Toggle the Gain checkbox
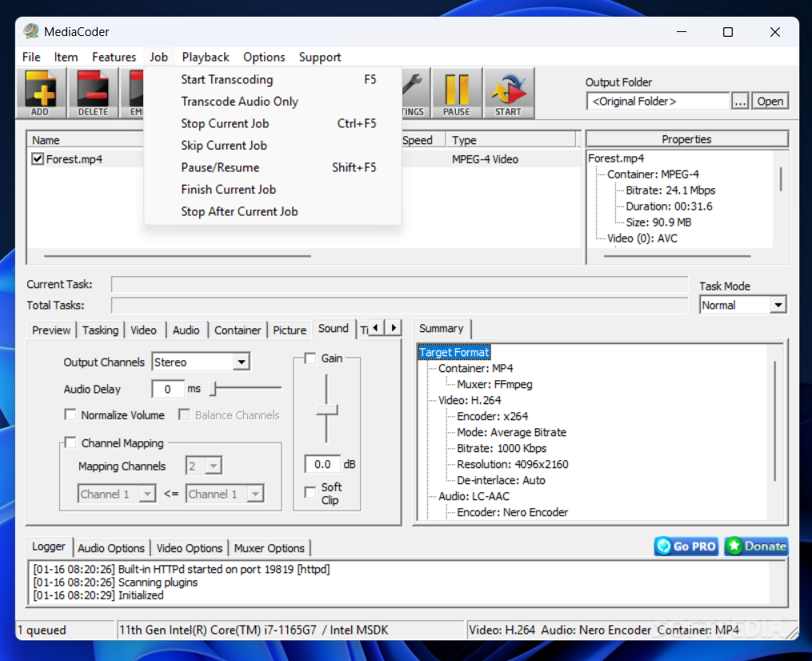Viewport: 812px width, 661px height. pyautogui.click(x=310, y=358)
